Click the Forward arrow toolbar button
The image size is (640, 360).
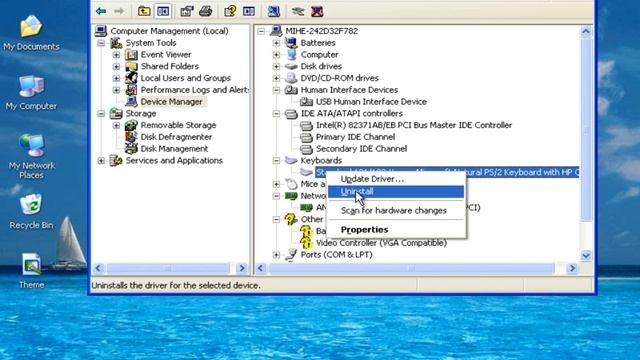pyautogui.click(x=119, y=11)
